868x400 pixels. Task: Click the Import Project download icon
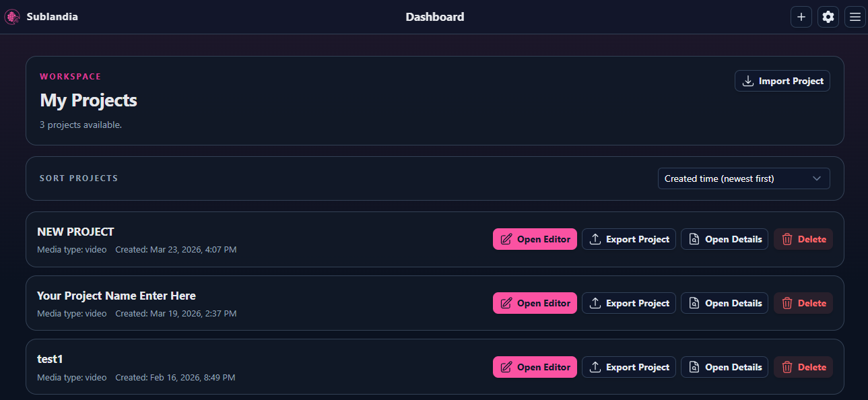click(747, 81)
